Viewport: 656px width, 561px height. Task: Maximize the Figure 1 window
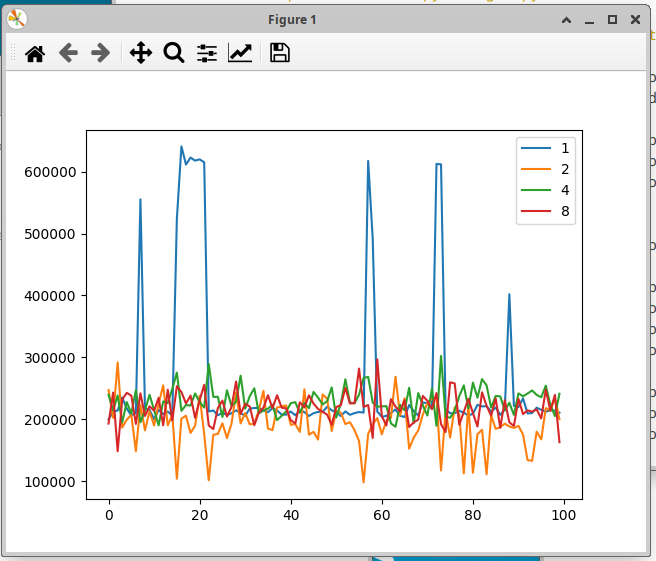pyautogui.click(x=612, y=19)
